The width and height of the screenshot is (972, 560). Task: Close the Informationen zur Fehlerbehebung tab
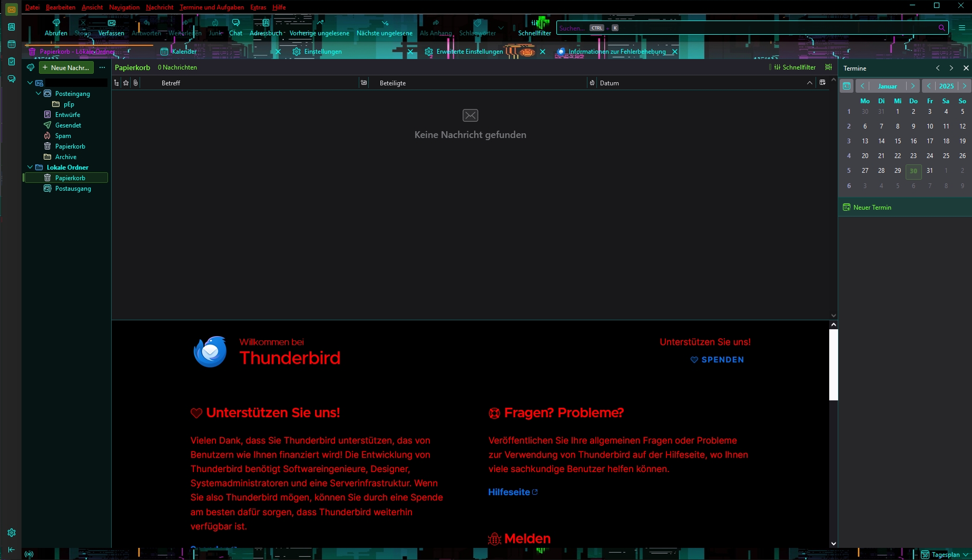(x=674, y=52)
